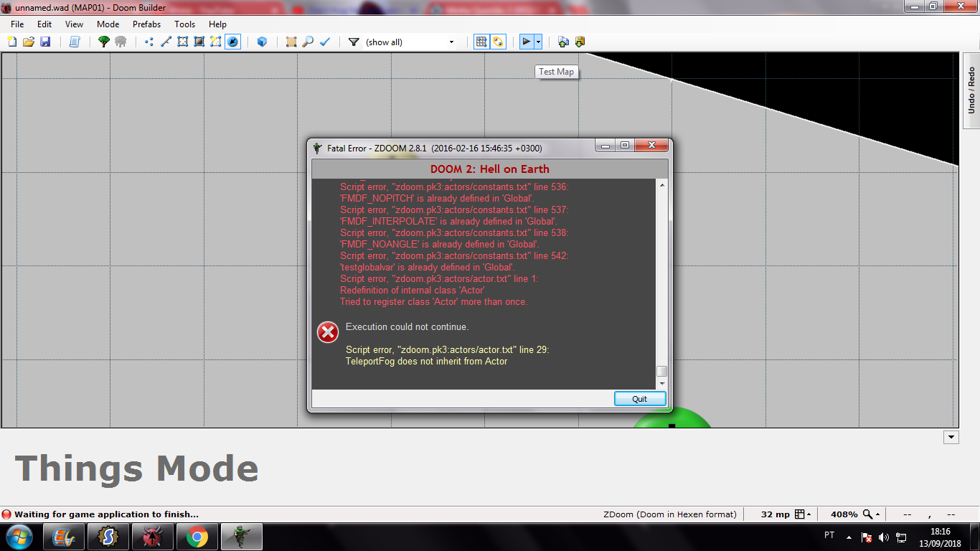Screen dimensions: 980x551
Task: Open the Prefabs menu
Action: pos(146,24)
